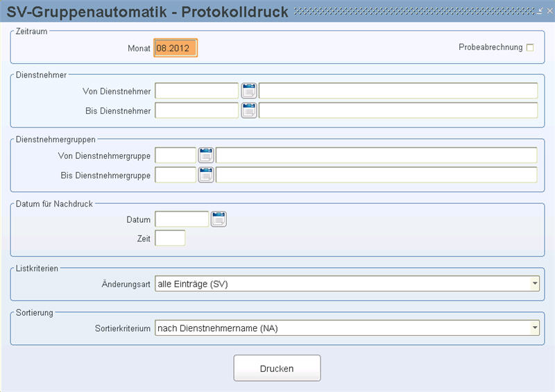Click the Bis Dienstnehmer number field
555x392 pixels.
[x=197, y=110]
